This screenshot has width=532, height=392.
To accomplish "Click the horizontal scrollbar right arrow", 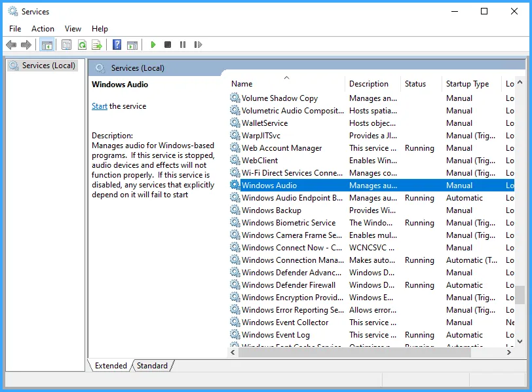I will 510,352.
